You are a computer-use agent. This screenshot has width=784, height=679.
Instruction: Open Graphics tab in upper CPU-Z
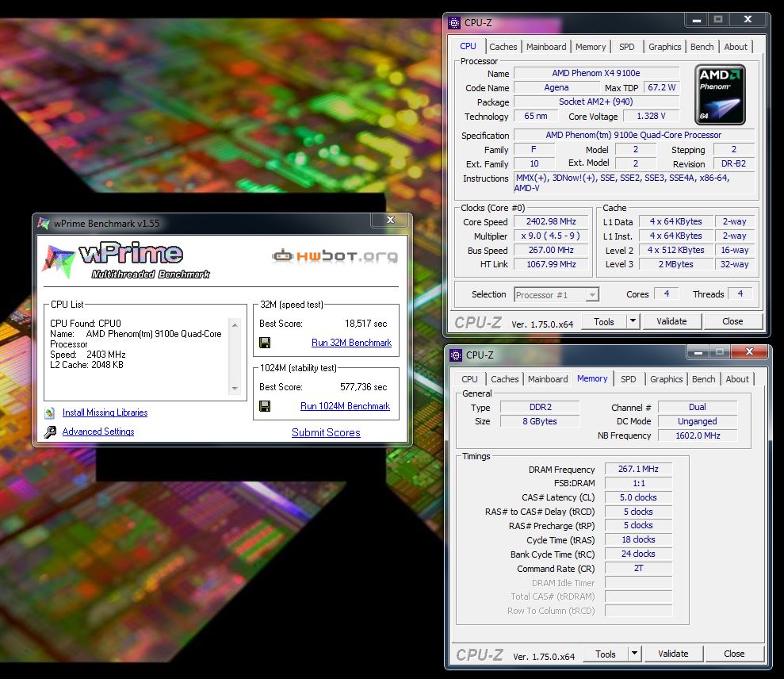coord(664,47)
